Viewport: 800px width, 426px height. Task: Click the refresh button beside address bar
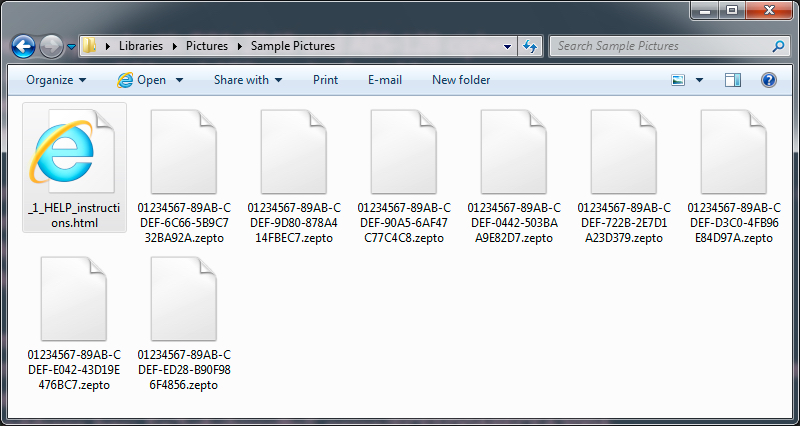click(x=531, y=46)
